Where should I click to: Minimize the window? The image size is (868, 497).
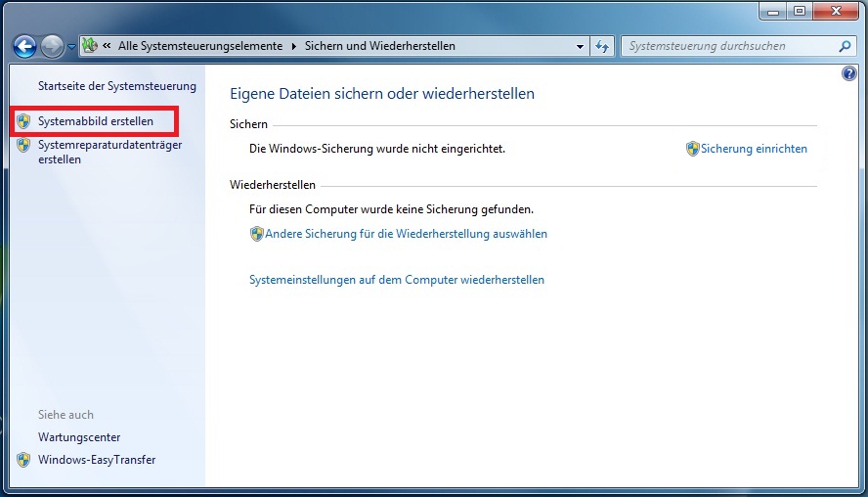click(x=773, y=11)
